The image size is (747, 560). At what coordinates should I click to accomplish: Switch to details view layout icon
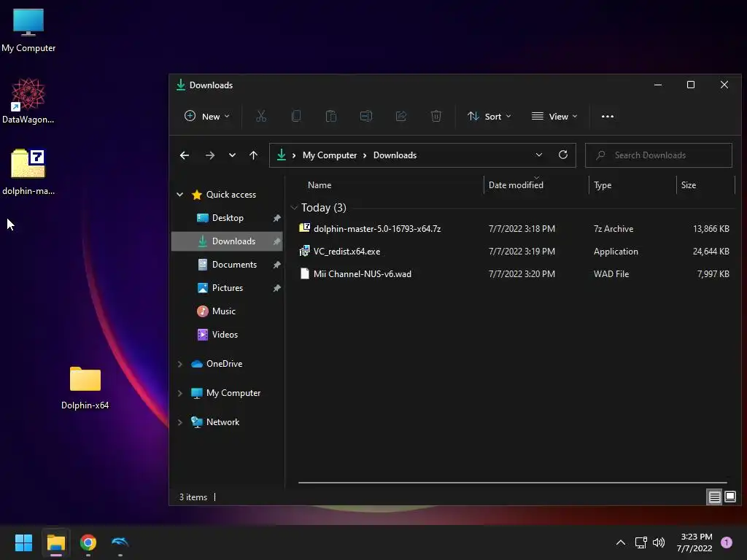(x=715, y=497)
